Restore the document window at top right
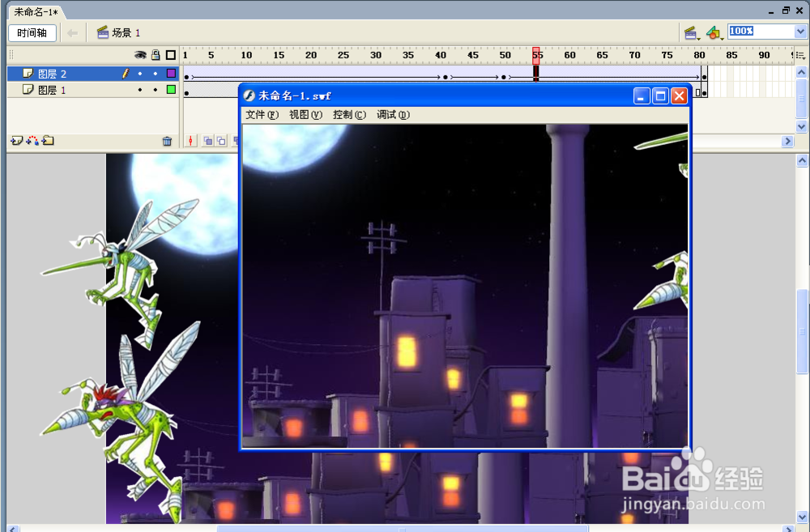Screen dimensions: 810x532 [x=786, y=11]
